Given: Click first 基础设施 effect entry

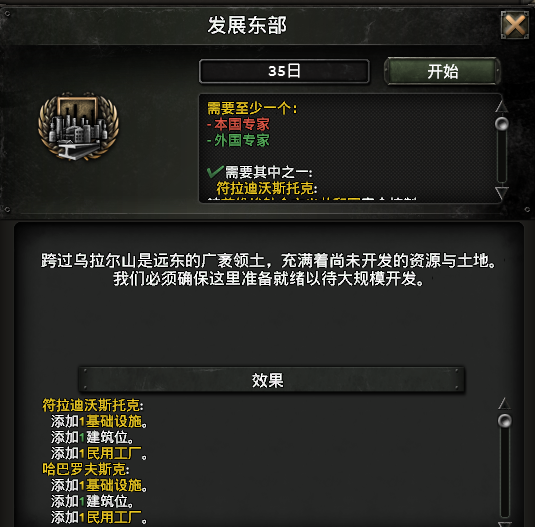Looking at the screenshot, I should click(114, 422).
